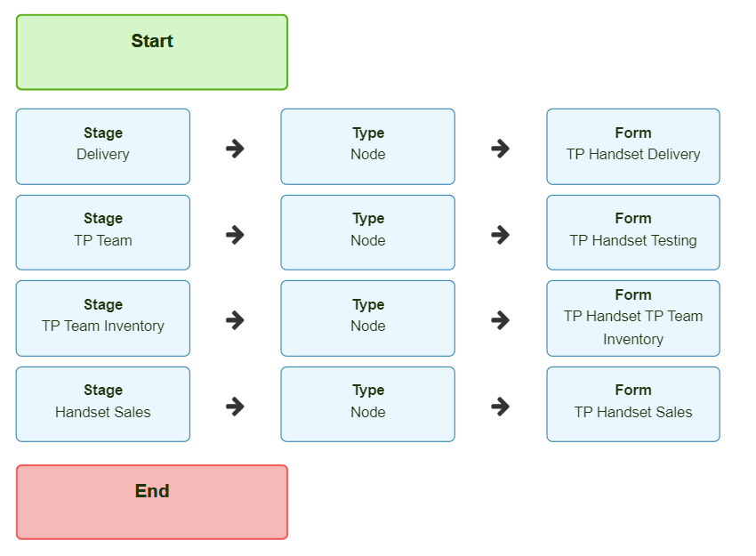Click the Type Node box beside TP Team Inventory
756x556 pixels.
368,318
